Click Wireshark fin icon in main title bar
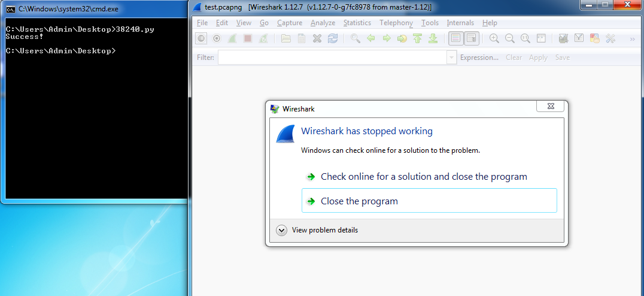The height and width of the screenshot is (296, 644). point(198,7)
